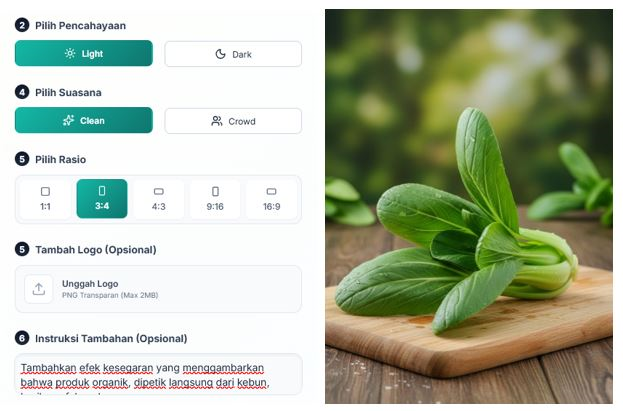Focus the Instruksi Tambahan text field
623x411 pixels.
click(159, 374)
